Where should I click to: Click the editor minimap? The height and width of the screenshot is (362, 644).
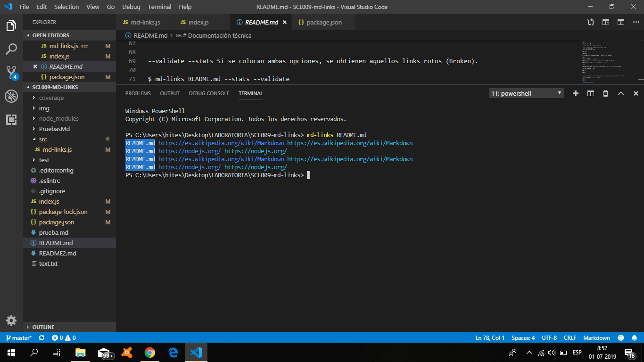tap(609, 62)
